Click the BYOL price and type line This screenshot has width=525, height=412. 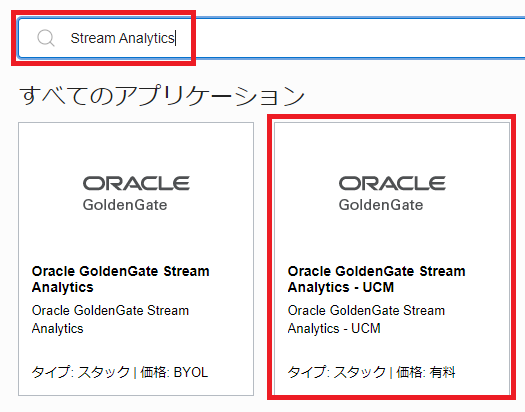pyautogui.click(x=120, y=372)
